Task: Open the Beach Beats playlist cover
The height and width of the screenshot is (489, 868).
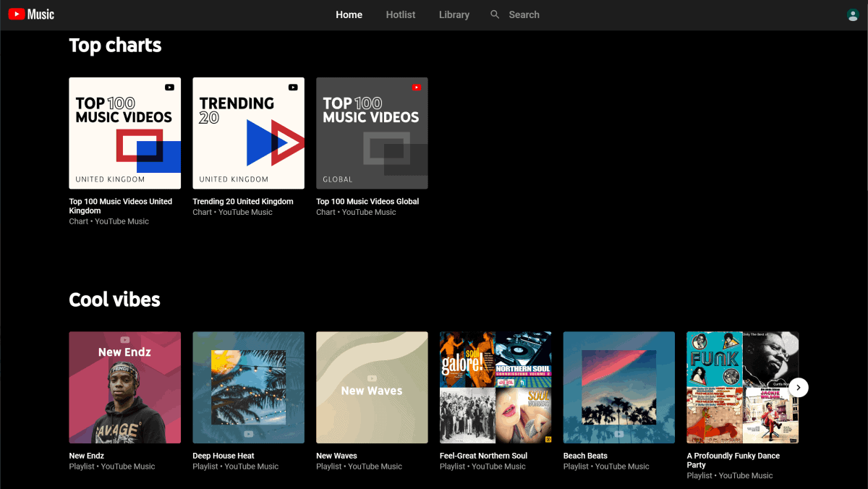Action: [x=619, y=387]
